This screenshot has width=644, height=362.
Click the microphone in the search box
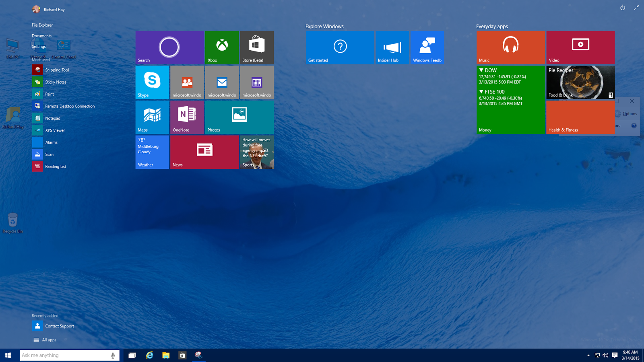[x=113, y=355]
